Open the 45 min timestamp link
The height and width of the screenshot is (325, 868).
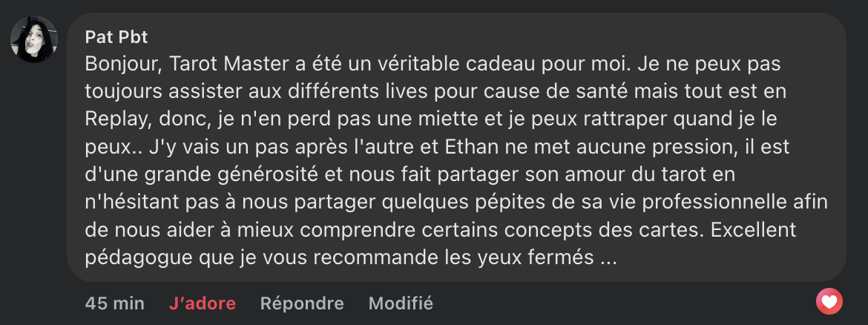[114, 303]
